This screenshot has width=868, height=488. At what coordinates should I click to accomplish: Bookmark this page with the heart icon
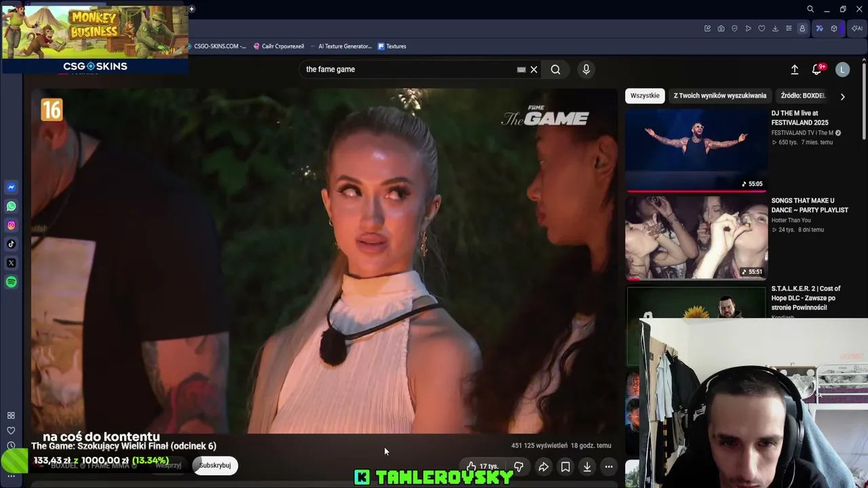[762, 28]
